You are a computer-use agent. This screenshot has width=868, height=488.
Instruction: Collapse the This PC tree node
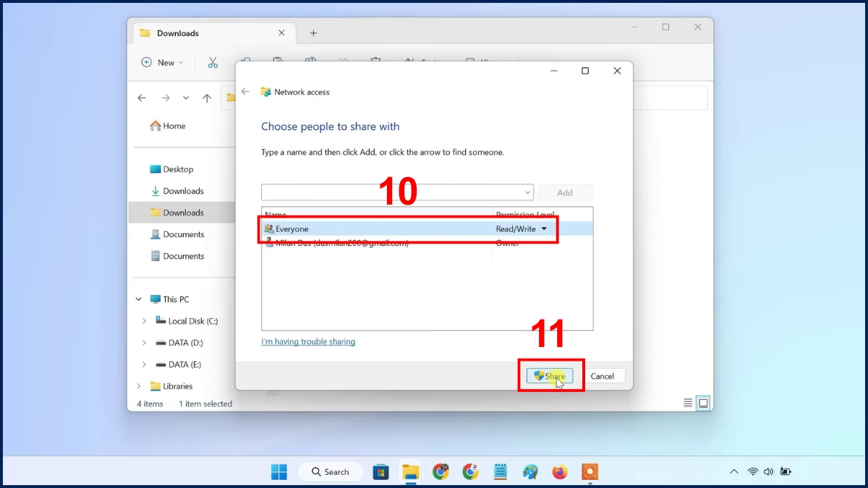coord(139,299)
